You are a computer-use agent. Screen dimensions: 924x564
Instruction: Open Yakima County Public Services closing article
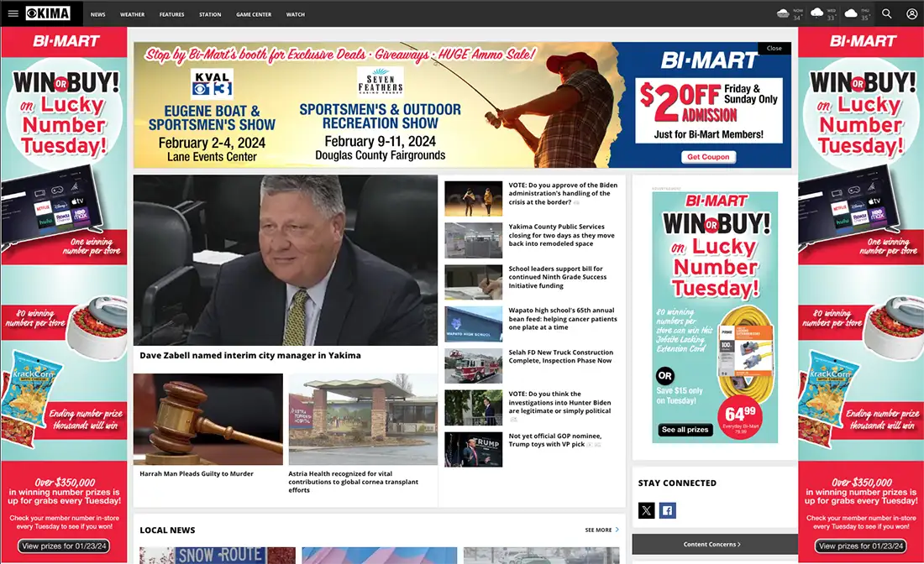pyautogui.click(x=562, y=235)
